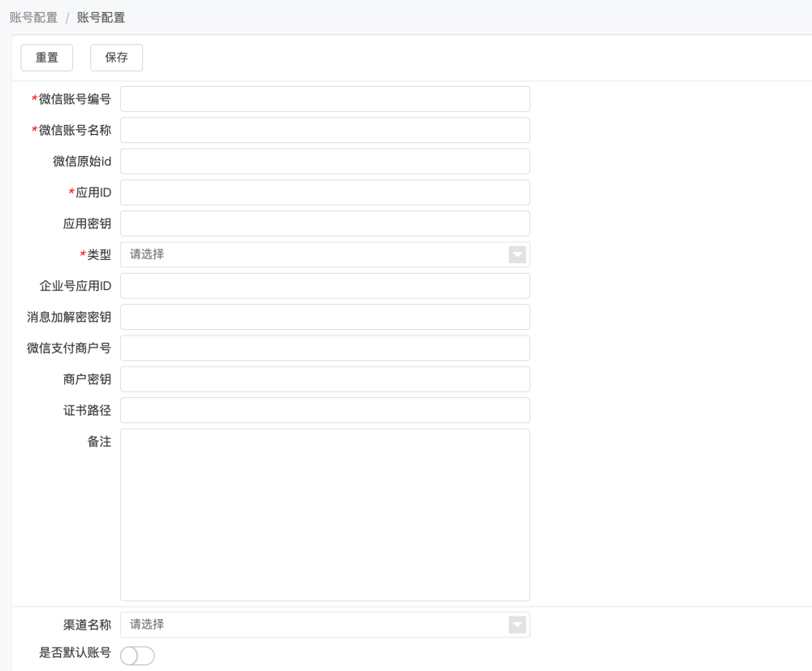Click the 重置 reset button
Screen dimensions: 812x671
pos(46,58)
